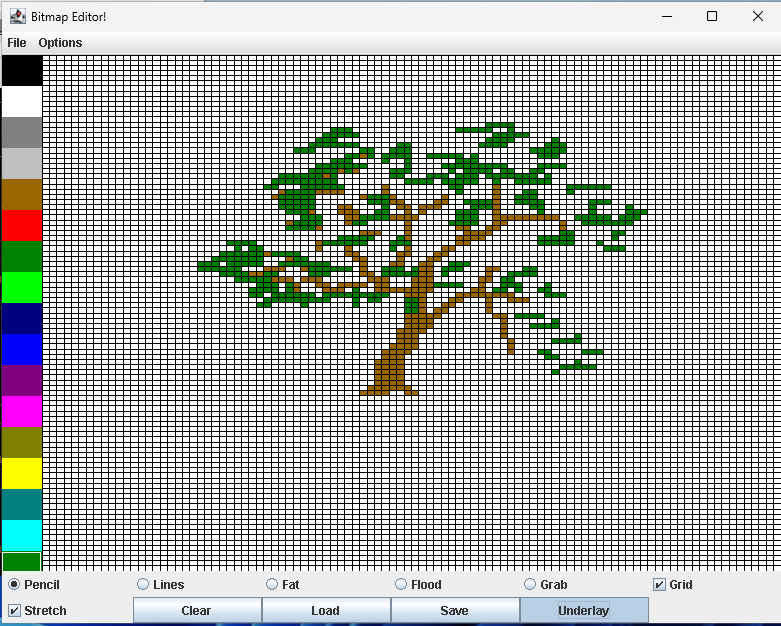Pick the navy blue color swatch

(22, 319)
